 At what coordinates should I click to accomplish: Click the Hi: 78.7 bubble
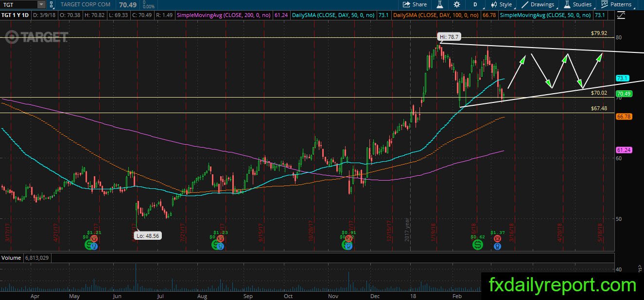[x=449, y=37]
